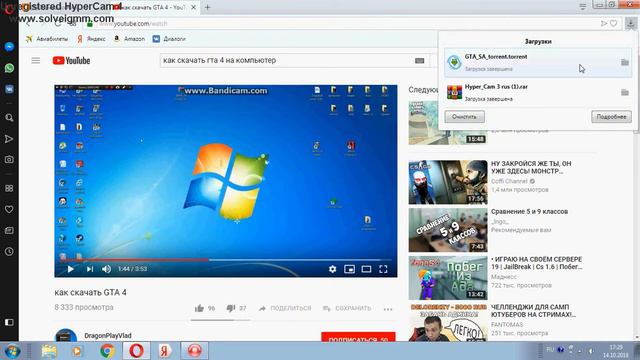Open WhatsApp in Opera sidebar

pyautogui.click(x=9, y=68)
